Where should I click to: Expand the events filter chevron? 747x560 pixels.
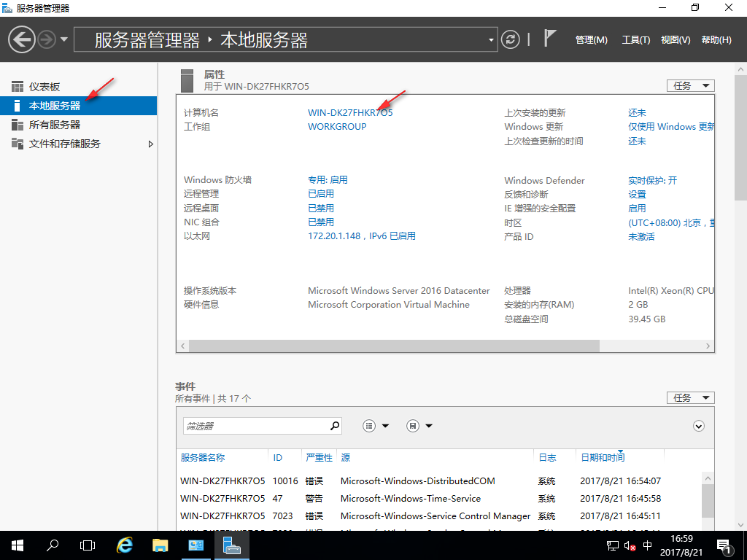[698, 426]
